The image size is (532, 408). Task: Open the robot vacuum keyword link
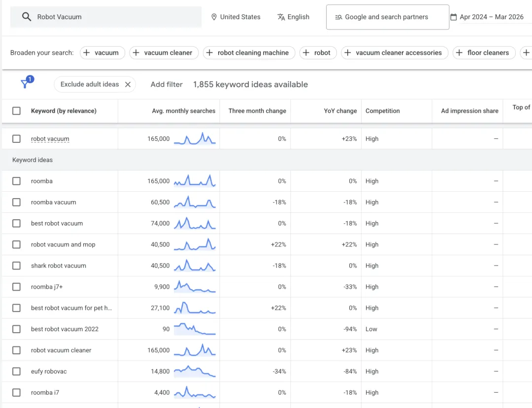point(50,138)
